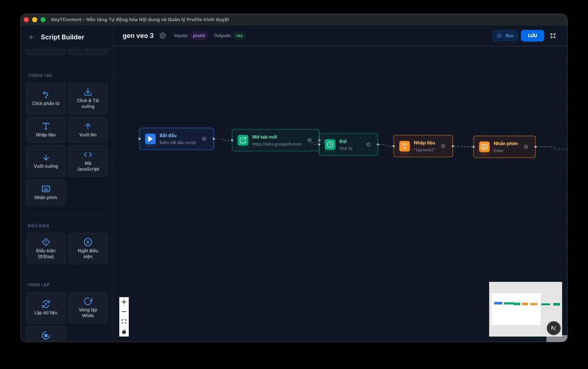
Task: Add the Ngắt điều kiện block
Action: click(88, 249)
